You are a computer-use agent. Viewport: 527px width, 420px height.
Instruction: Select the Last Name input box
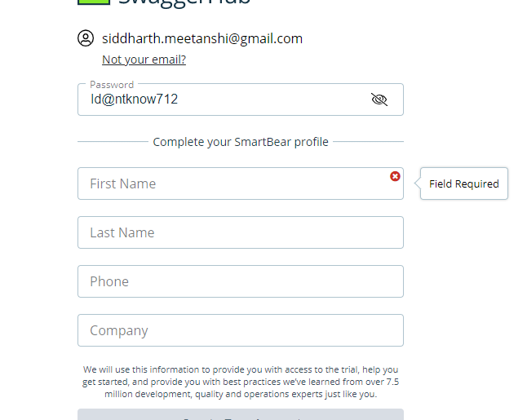(241, 232)
